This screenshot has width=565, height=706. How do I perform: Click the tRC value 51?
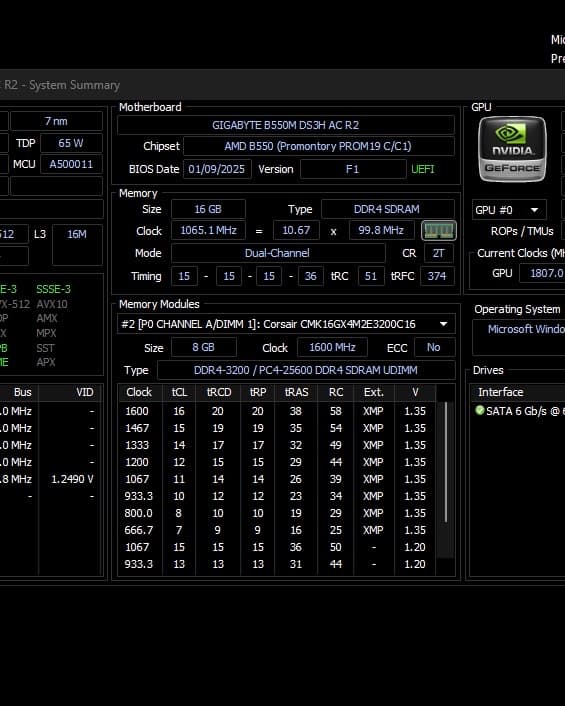[371, 276]
